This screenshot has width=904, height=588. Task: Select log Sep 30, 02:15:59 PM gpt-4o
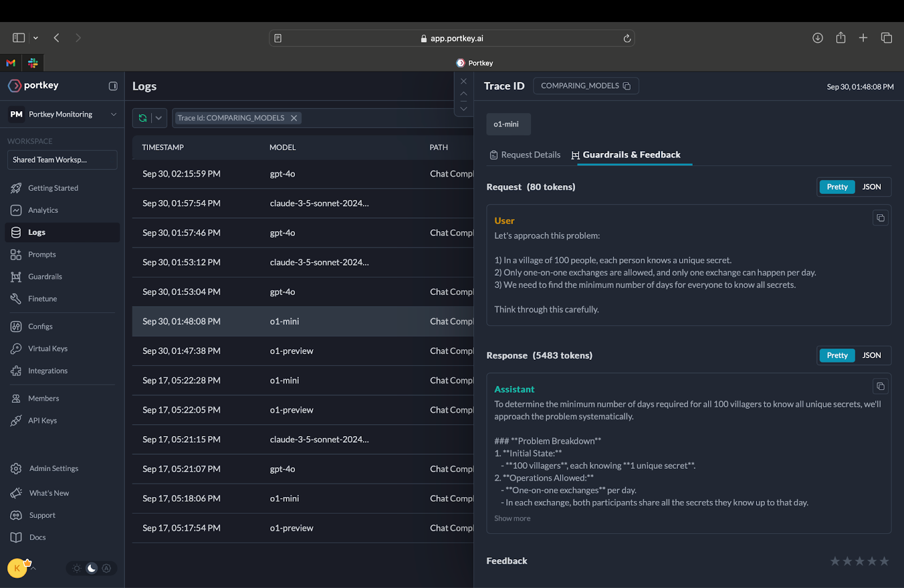(303, 174)
